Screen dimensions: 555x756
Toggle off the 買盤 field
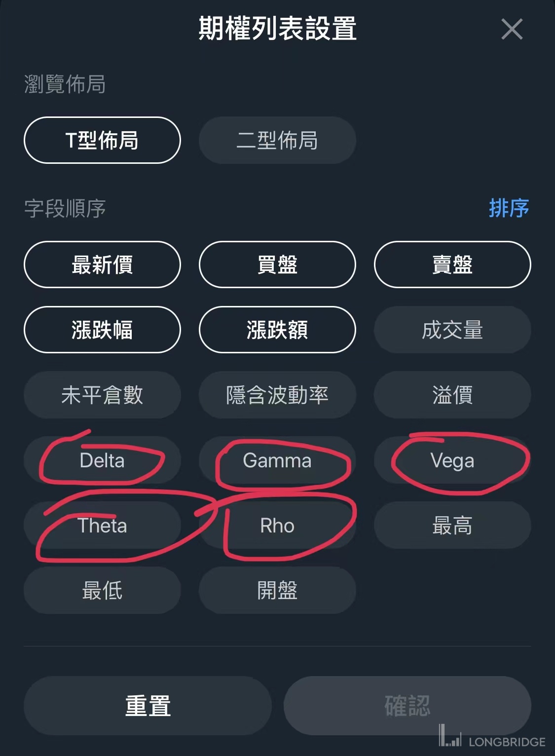point(277,265)
